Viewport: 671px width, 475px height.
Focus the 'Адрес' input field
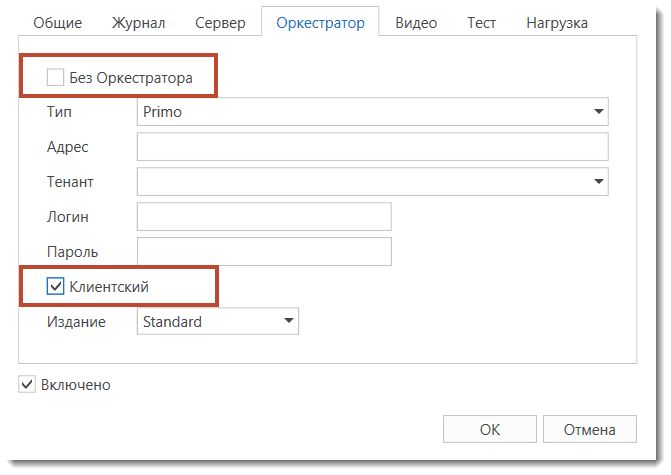tap(372, 147)
